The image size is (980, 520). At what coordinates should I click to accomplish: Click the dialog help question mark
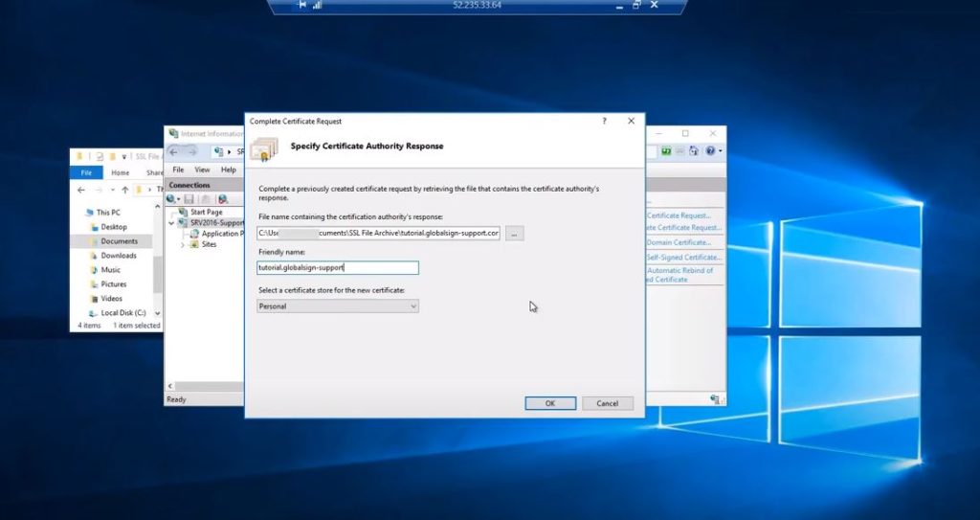[605, 121]
